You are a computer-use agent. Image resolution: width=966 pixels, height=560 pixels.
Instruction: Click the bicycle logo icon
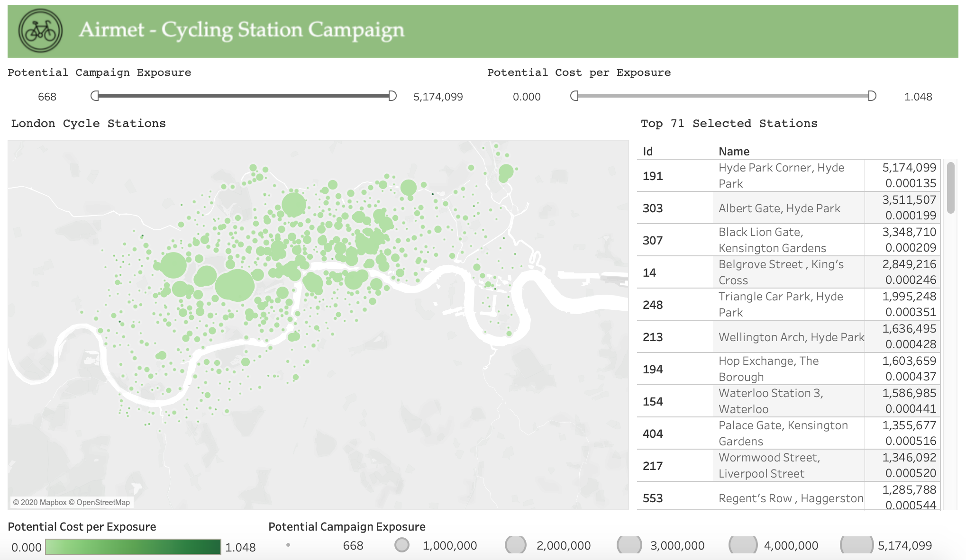40,31
